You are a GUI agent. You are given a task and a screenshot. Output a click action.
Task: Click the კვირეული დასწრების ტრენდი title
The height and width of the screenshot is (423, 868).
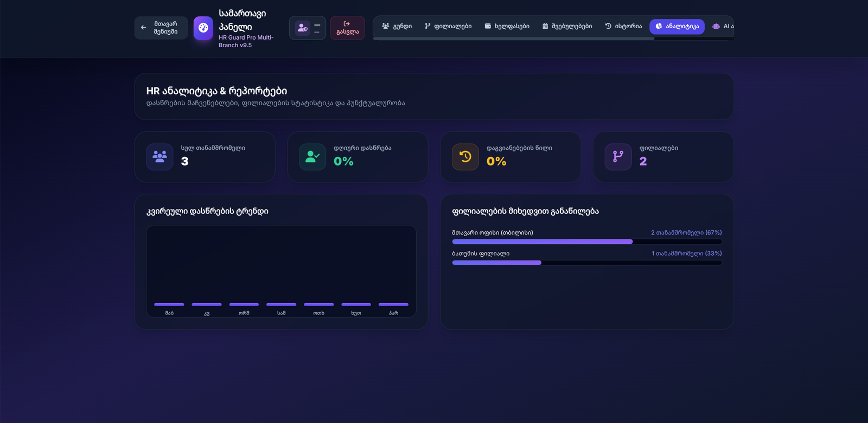[207, 211]
